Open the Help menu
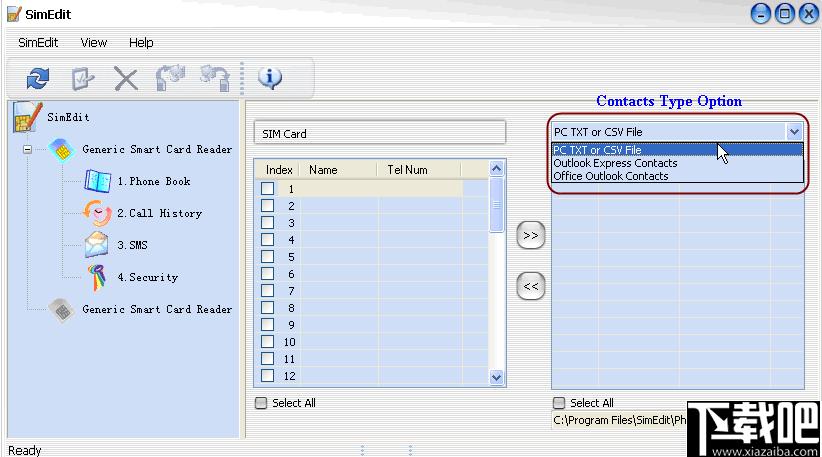The image size is (822, 457). click(x=141, y=42)
